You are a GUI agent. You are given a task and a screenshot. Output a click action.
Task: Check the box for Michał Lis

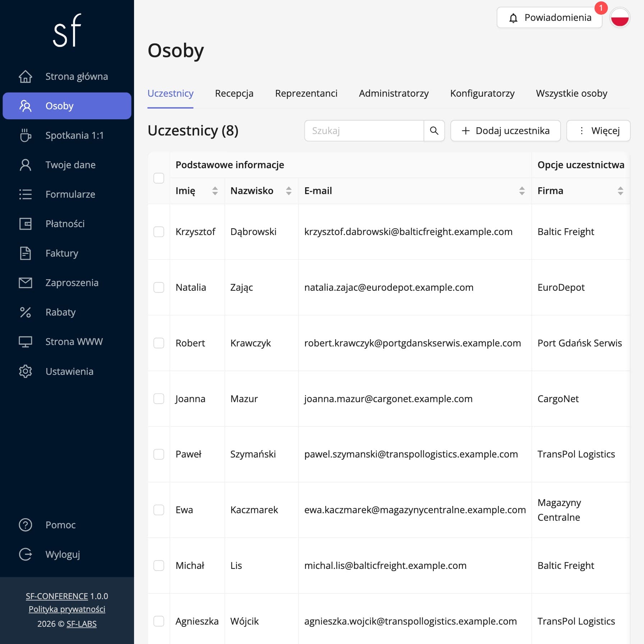[159, 566]
